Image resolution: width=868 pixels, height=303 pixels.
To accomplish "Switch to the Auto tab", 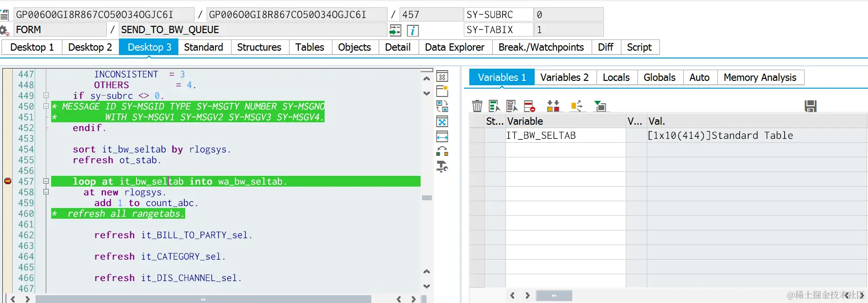I will click(x=699, y=77).
